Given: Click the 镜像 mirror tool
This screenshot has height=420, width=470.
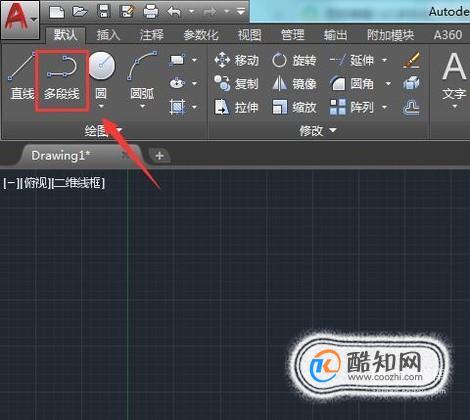Looking at the screenshot, I should pyautogui.click(x=294, y=84).
